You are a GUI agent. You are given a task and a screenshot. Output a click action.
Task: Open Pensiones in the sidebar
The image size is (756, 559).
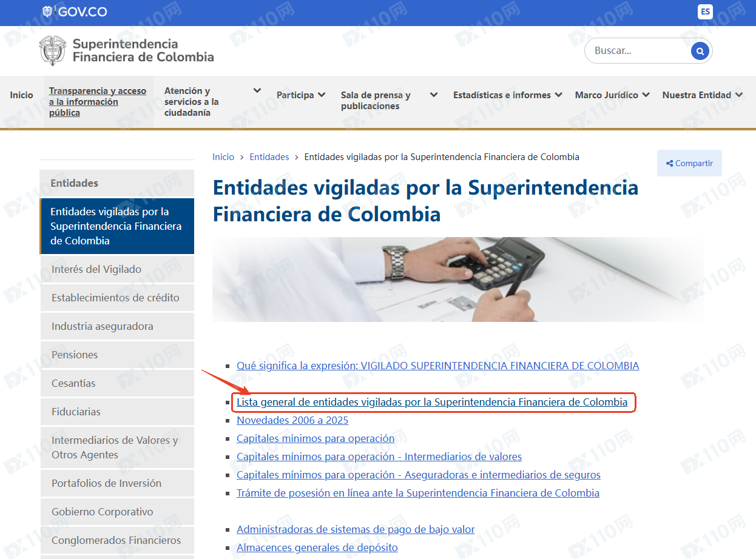[117, 355]
